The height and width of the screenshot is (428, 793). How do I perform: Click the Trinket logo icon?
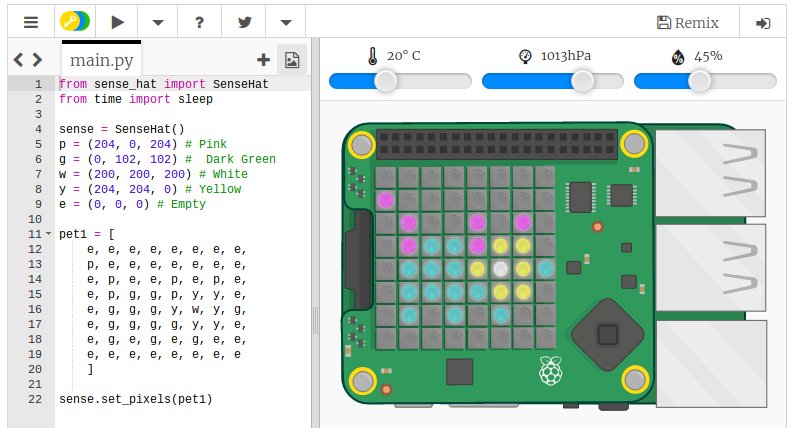(75, 22)
